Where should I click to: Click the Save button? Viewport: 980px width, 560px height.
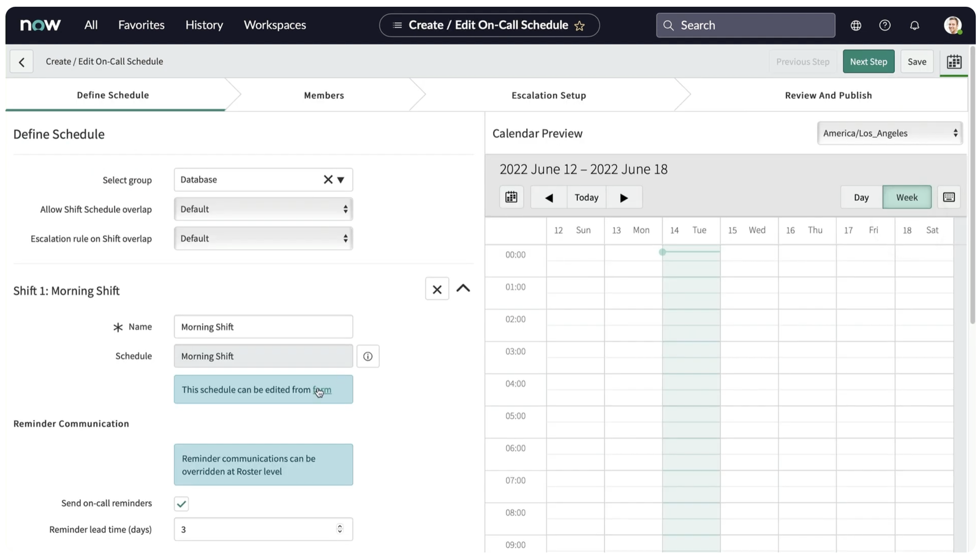917,62
